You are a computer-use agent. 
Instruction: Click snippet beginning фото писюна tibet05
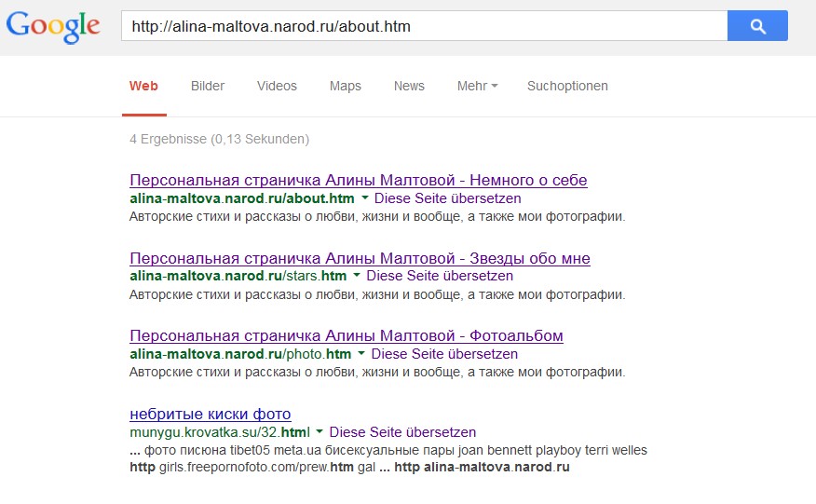click(x=388, y=458)
